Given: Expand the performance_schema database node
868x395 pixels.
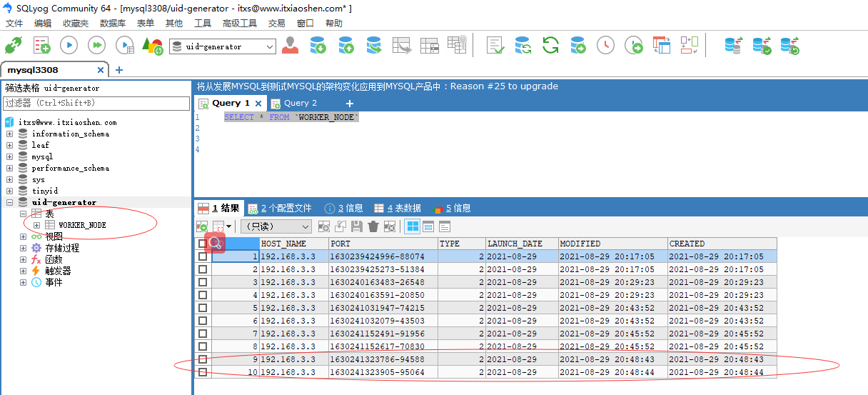Looking at the screenshot, I should coord(10,168).
